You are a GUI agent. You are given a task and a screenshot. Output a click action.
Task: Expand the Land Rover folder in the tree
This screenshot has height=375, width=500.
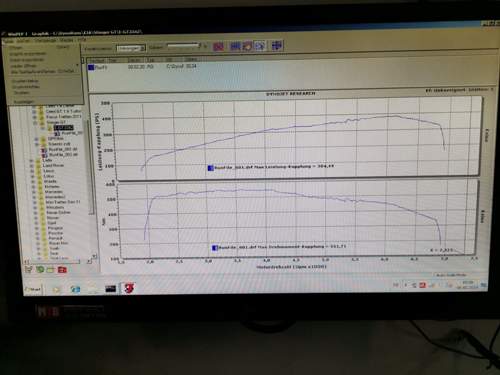coord(32,166)
